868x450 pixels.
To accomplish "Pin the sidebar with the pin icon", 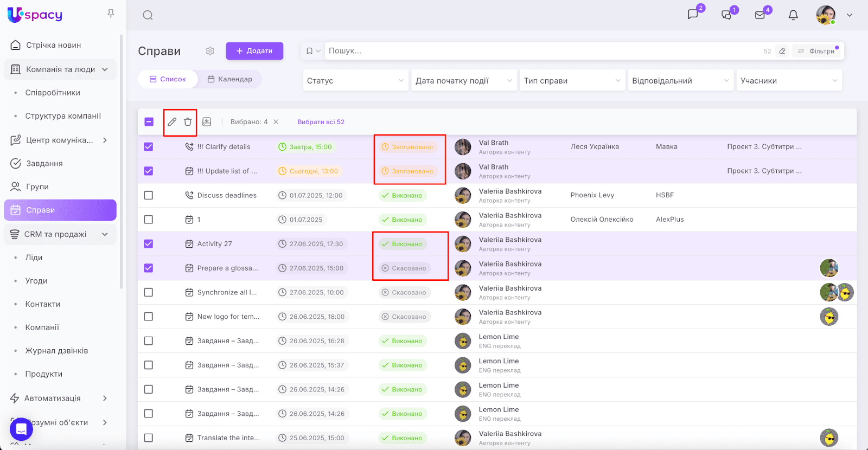I will [x=111, y=14].
